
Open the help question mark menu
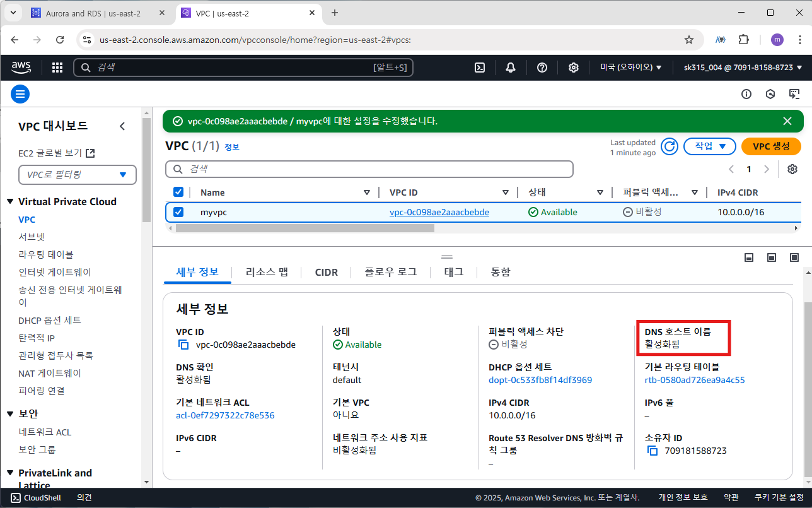(542, 68)
